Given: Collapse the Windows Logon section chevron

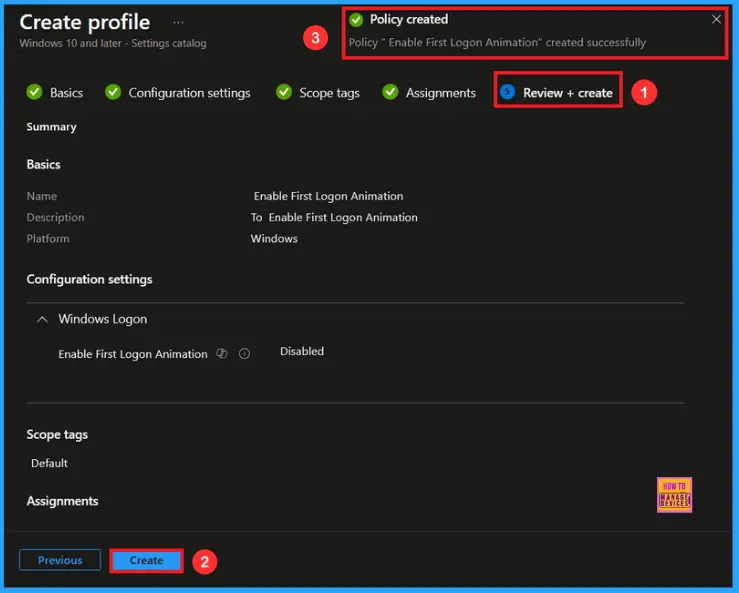Looking at the screenshot, I should click(42, 319).
